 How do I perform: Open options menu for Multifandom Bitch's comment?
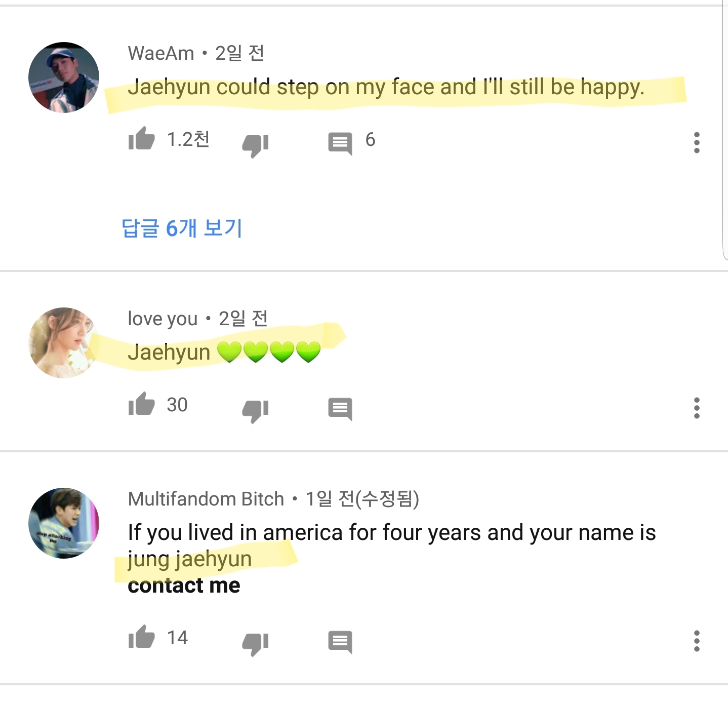[697, 641]
